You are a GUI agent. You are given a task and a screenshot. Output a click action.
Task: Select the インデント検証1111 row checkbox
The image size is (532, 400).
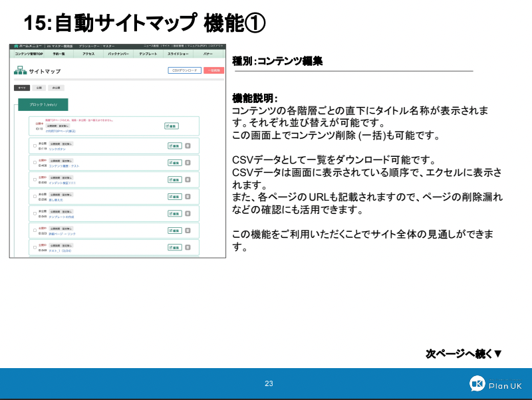pyautogui.click(x=35, y=179)
